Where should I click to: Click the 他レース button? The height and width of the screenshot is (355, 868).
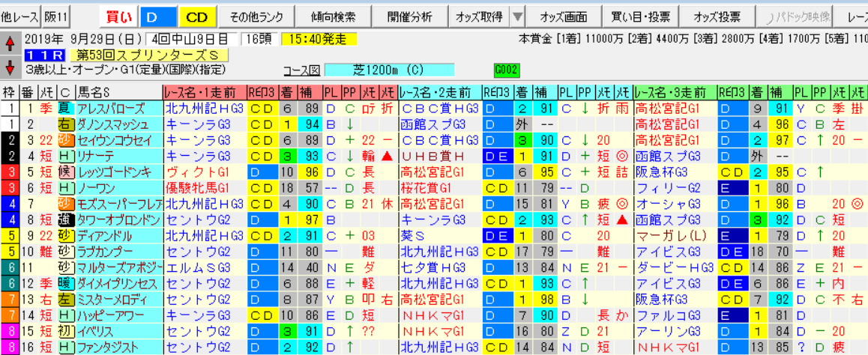point(21,17)
